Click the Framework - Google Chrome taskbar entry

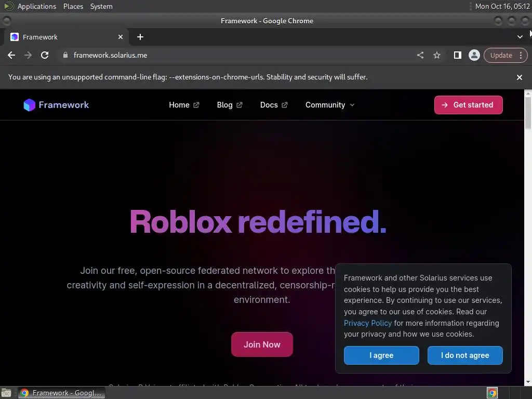(61, 393)
